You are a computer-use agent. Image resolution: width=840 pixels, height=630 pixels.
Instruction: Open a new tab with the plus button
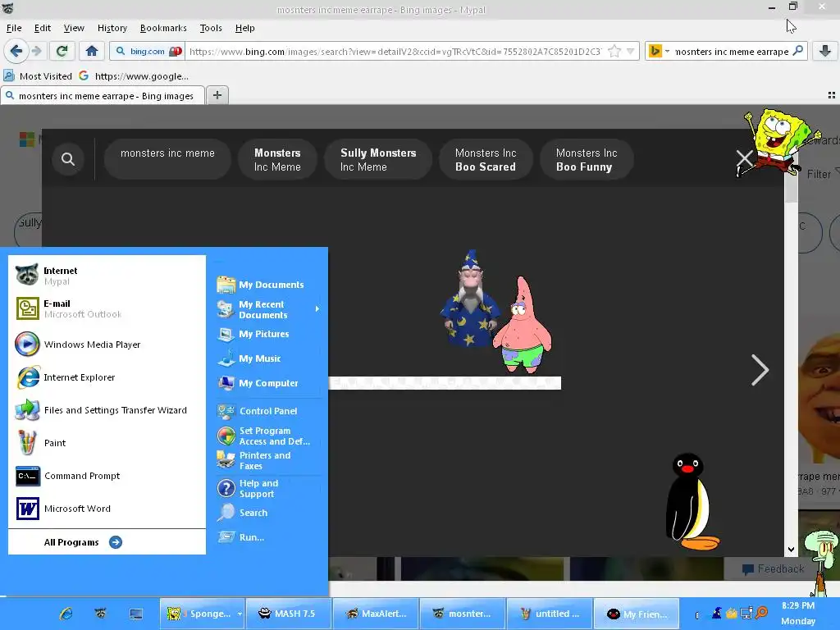point(217,95)
